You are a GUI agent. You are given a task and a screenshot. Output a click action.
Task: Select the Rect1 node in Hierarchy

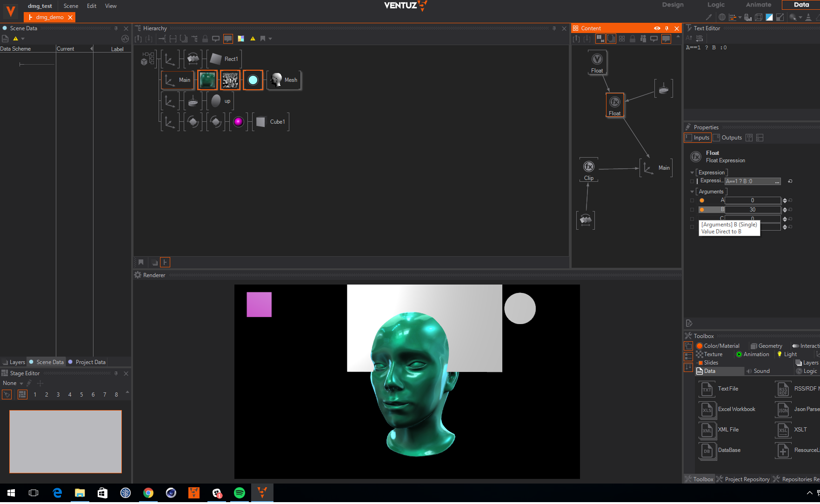click(x=224, y=59)
